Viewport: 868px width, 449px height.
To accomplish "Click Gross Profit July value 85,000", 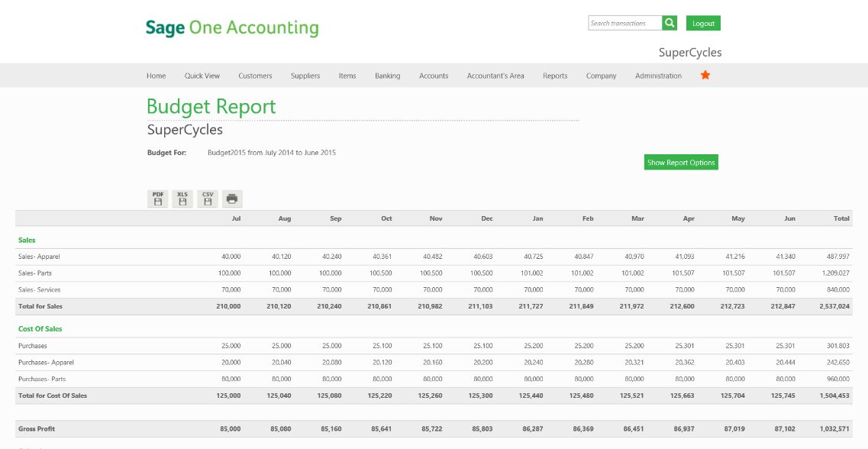I will [x=230, y=429].
